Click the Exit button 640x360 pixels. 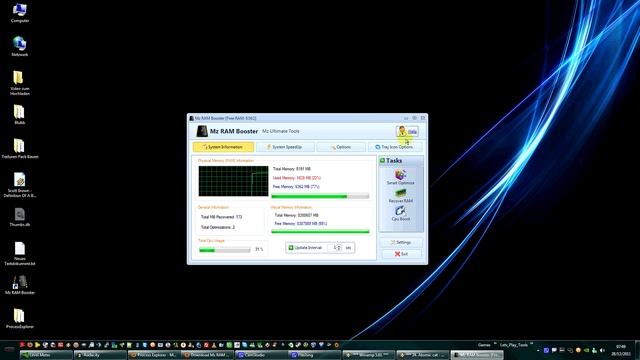click(401, 254)
